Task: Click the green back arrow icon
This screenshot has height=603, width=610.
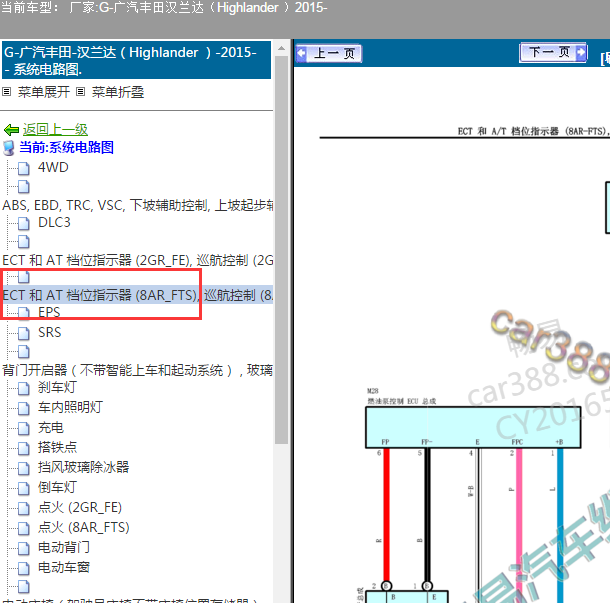Action: tap(11, 130)
